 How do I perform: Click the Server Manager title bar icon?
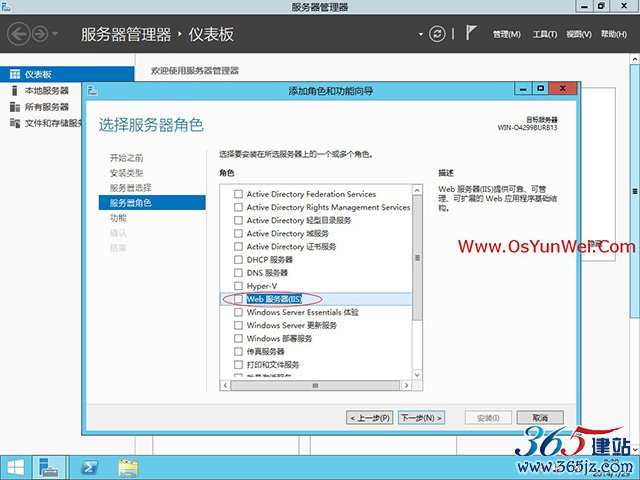coord(6,6)
